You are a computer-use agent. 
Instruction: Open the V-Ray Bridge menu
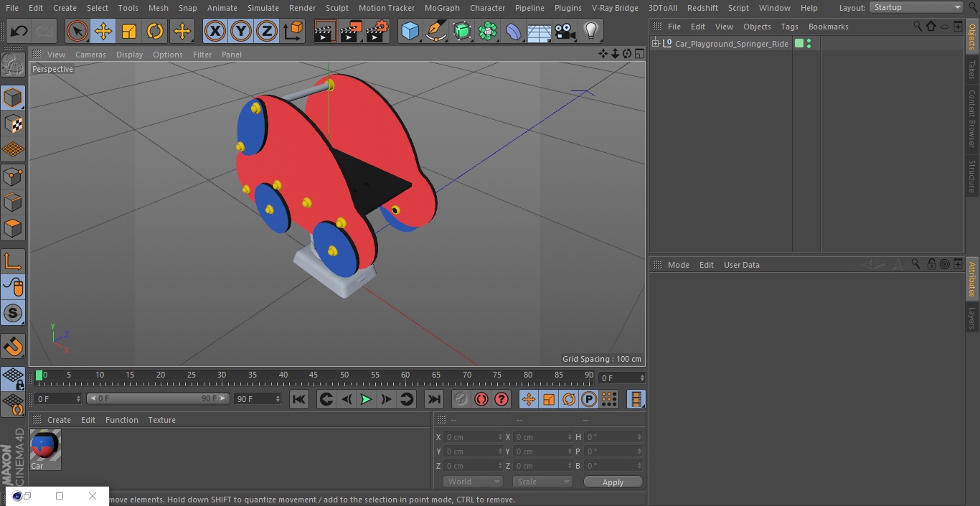(615, 7)
